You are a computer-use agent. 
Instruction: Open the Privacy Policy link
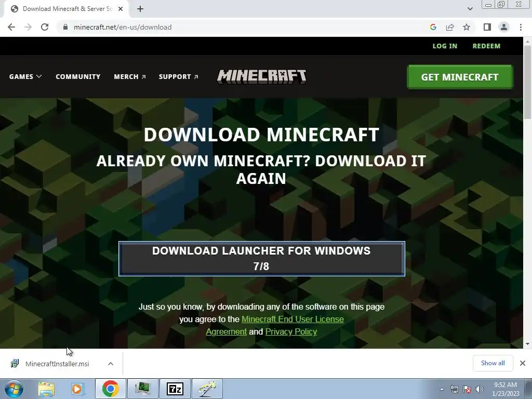click(x=291, y=331)
